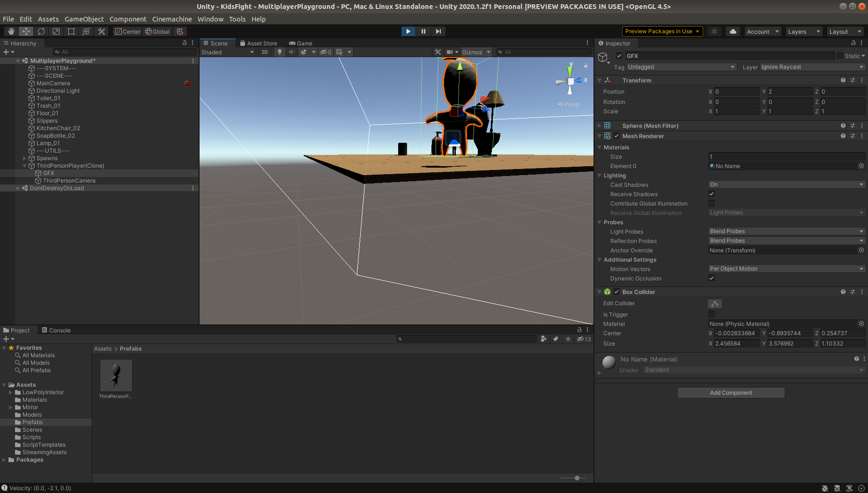Click the Step frame button
Screen dimensions: 868x493
pos(438,31)
